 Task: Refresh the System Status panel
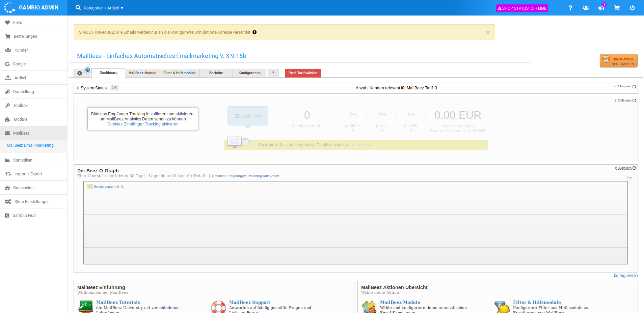634,87
